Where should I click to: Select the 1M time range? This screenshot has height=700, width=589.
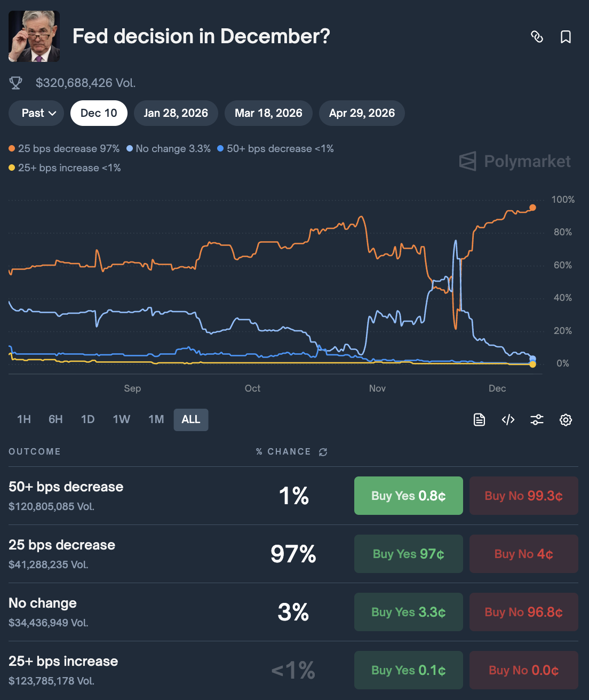pyautogui.click(x=156, y=419)
